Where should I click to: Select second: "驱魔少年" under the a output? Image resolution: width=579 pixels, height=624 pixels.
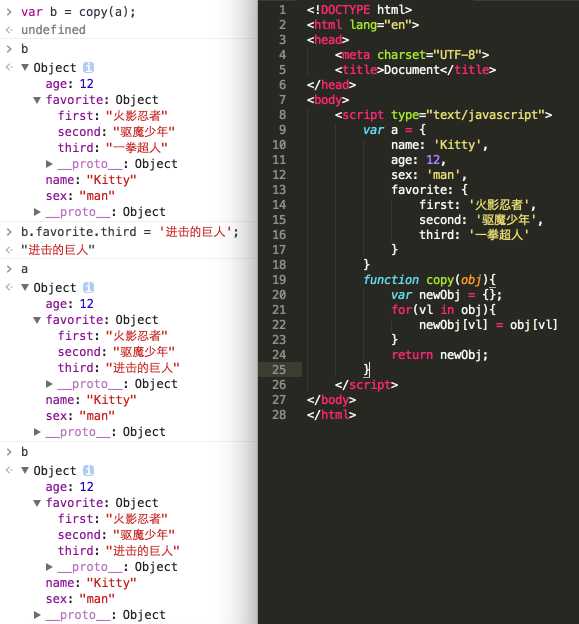pos(116,352)
